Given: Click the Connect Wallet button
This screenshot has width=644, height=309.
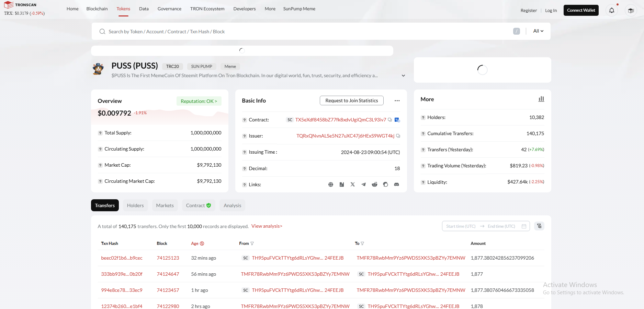Looking at the screenshot, I should pos(581,10).
